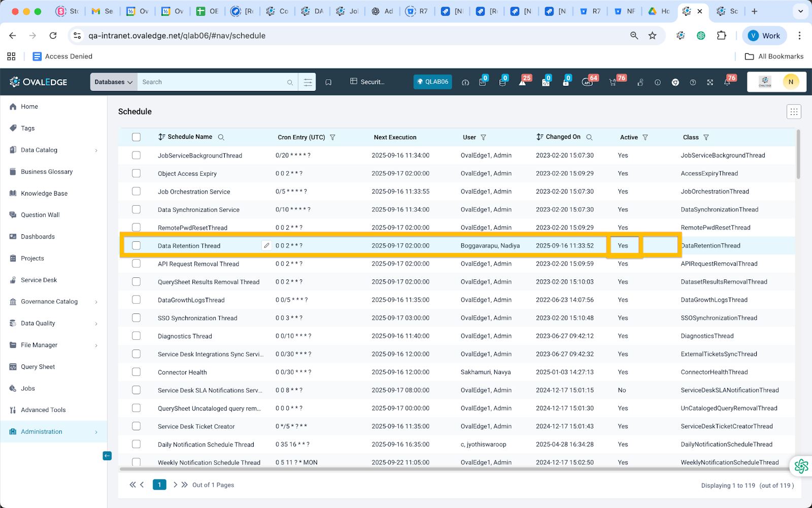Click the warning alerts icon showing 25
The image size is (812, 508).
pyautogui.click(x=523, y=82)
